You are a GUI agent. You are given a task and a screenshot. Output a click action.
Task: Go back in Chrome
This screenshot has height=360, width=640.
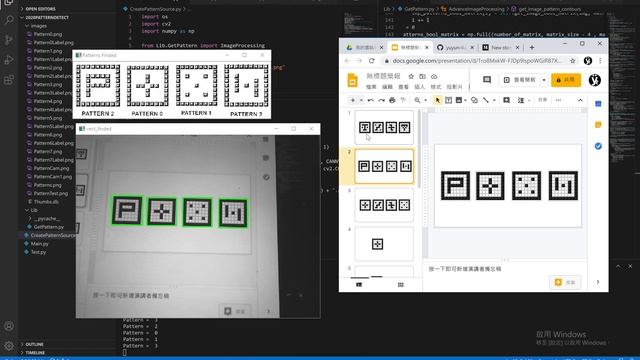pyautogui.click(x=347, y=61)
